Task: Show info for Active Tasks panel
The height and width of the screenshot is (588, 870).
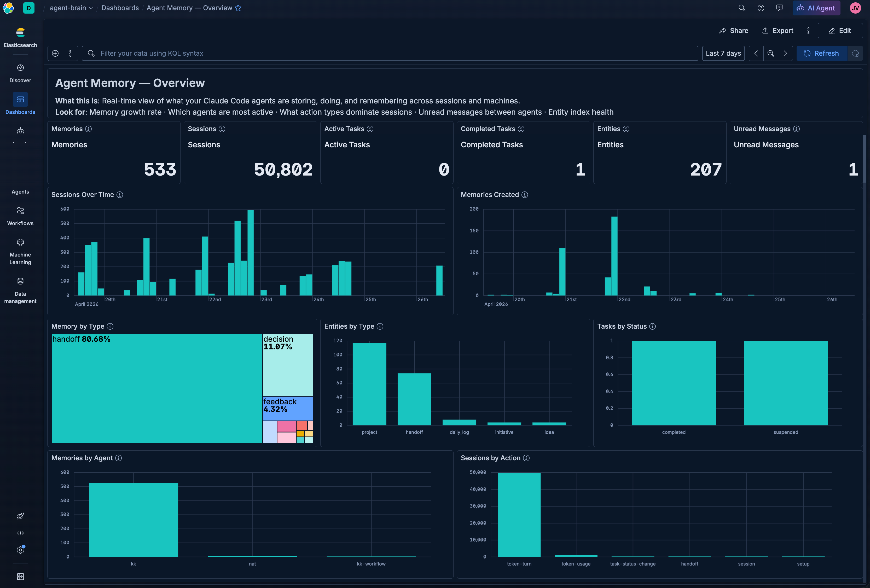Action: (370, 129)
